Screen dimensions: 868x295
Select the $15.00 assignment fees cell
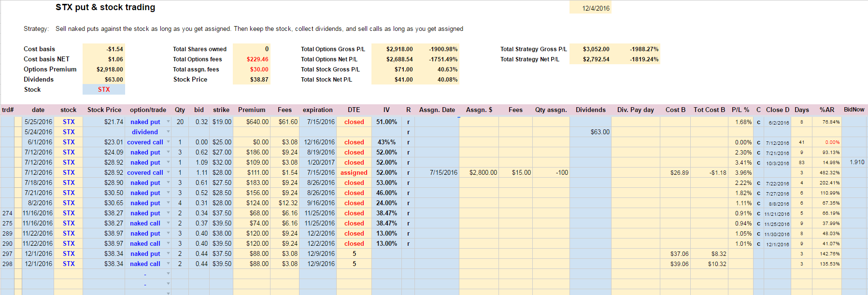coord(515,172)
